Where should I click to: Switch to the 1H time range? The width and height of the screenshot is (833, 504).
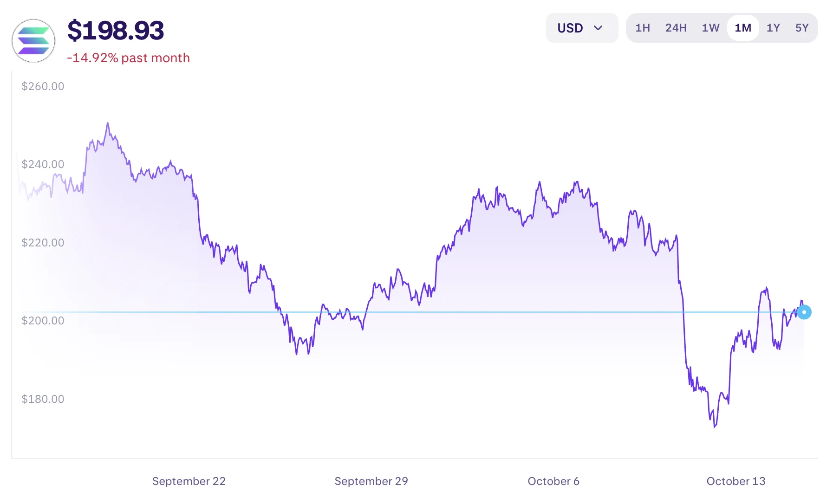643,28
